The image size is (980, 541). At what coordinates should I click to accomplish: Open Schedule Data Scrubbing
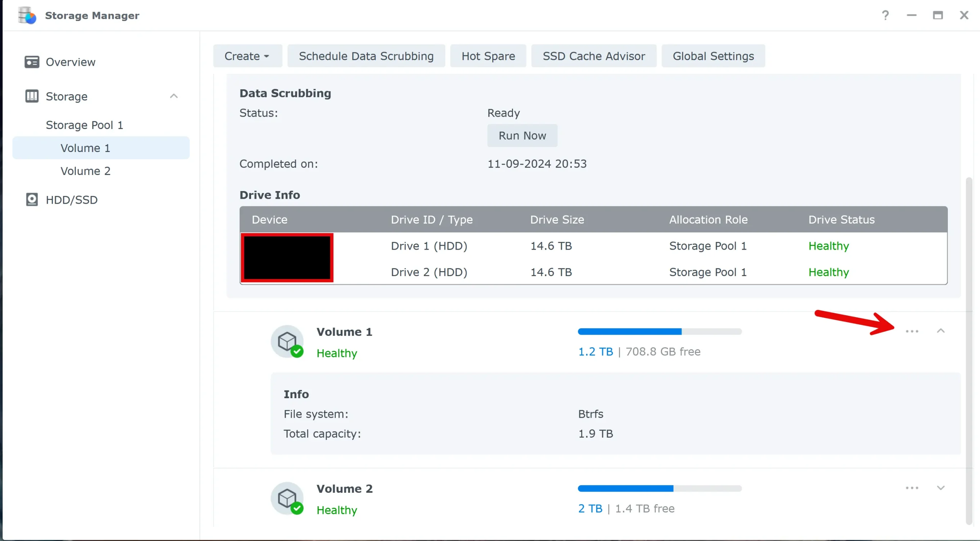point(366,56)
